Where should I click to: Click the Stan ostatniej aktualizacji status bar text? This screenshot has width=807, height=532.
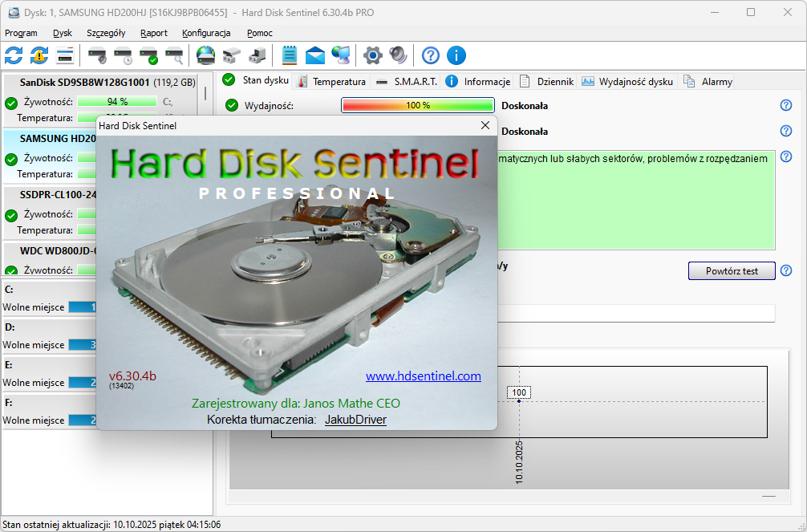click(112, 525)
